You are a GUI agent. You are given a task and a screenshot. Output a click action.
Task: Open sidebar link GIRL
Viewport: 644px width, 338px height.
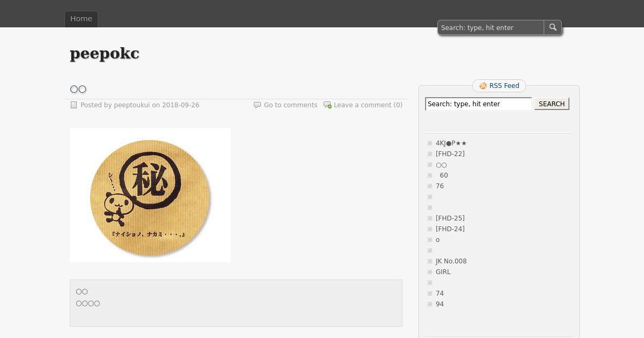coord(443,272)
